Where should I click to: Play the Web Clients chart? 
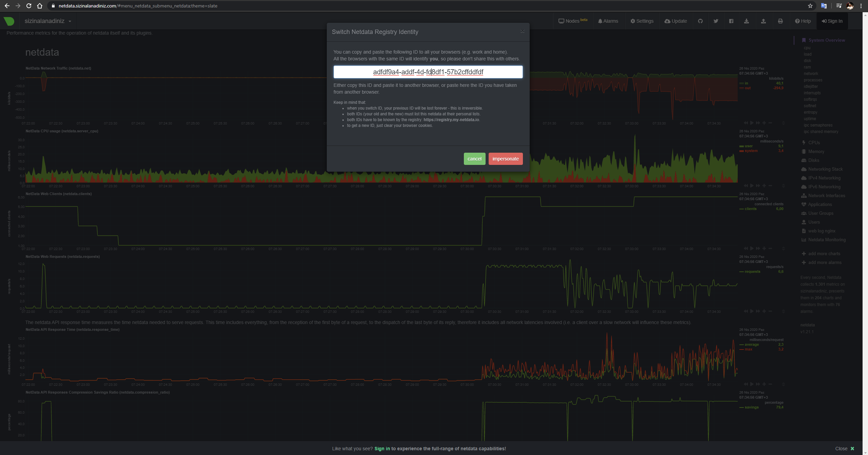(x=752, y=248)
